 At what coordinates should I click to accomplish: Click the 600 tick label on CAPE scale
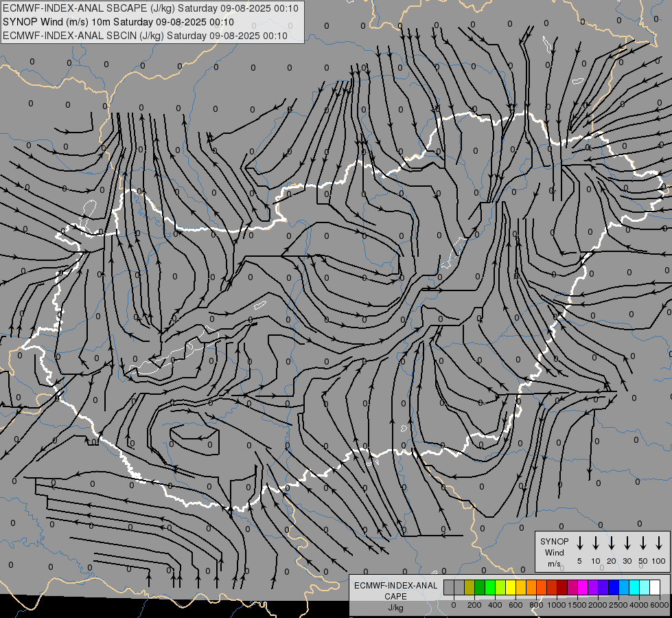tap(515, 605)
